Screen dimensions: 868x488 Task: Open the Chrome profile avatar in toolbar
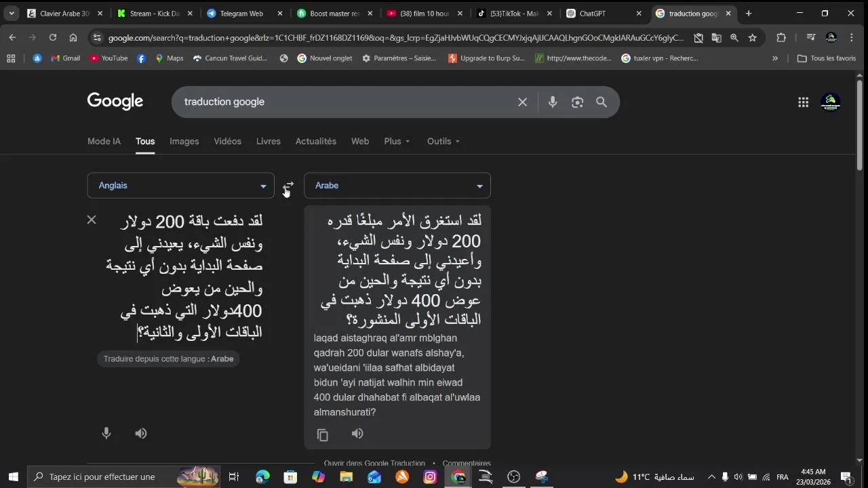click(831, 38)
